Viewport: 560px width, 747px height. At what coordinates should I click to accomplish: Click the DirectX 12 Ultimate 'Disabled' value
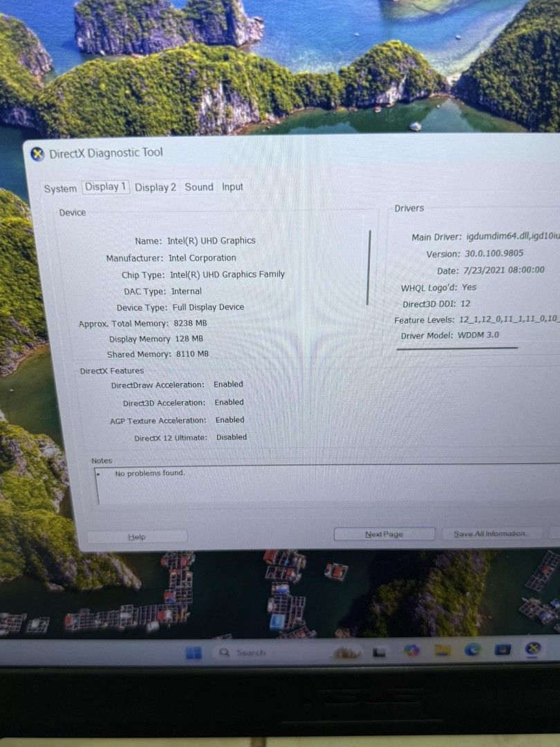click(x=232, y=437)
